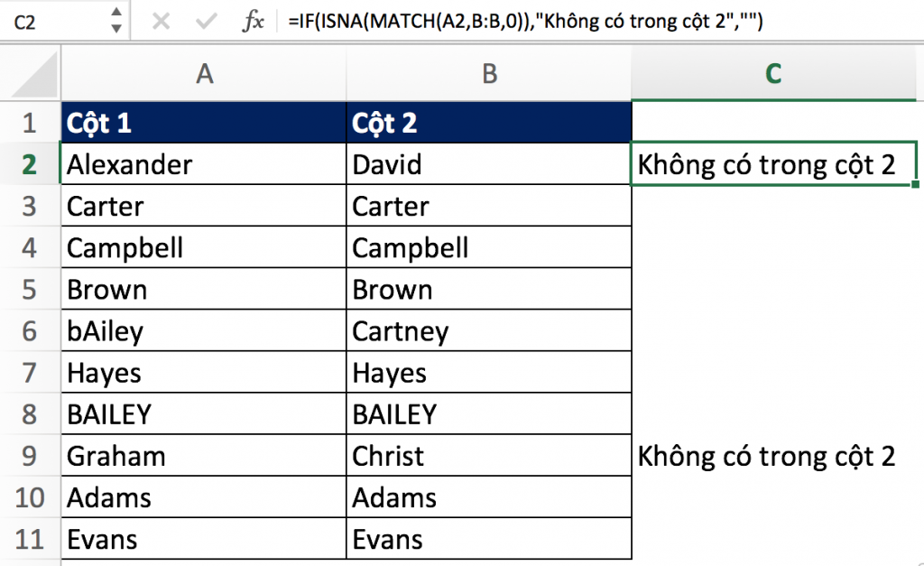The width and height of the screenshot is (924, 566).
Task: Click the Cột 1 header cell
Action: pyautogui.click(x=204, y=123)
